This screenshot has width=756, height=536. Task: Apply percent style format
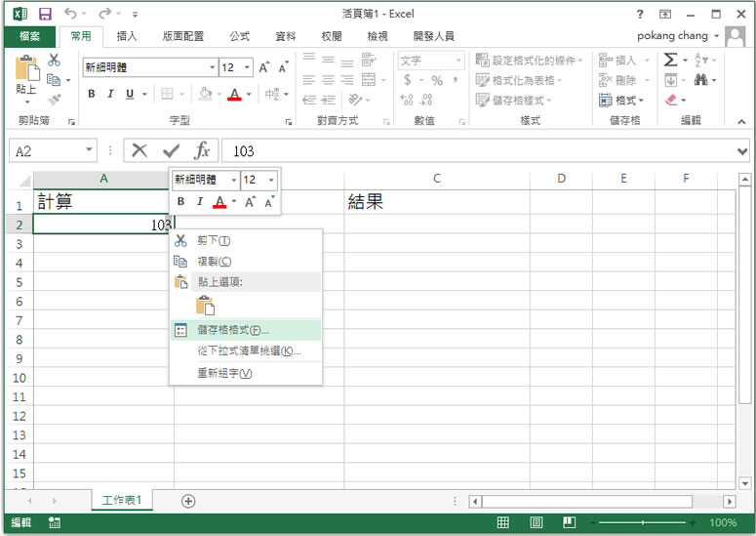437,80
